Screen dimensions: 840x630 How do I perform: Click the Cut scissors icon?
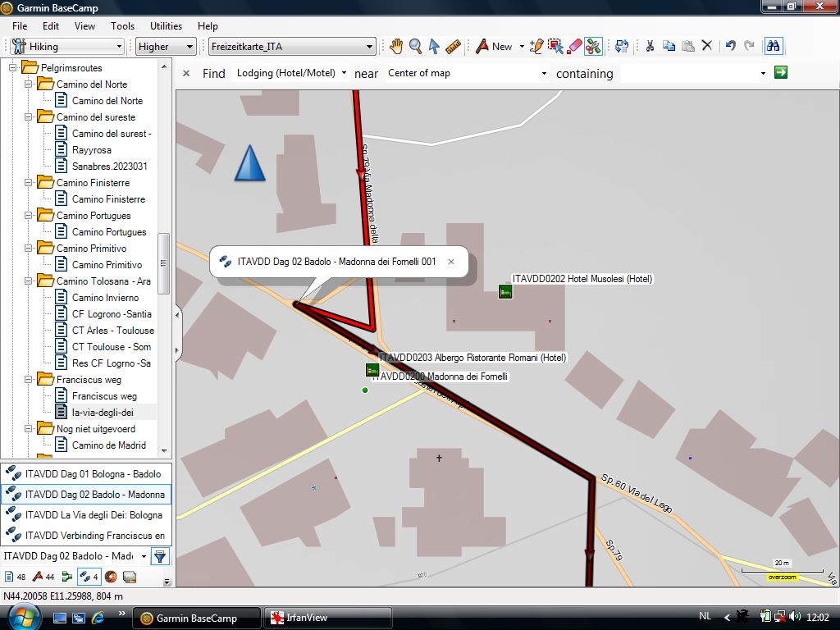650,47
